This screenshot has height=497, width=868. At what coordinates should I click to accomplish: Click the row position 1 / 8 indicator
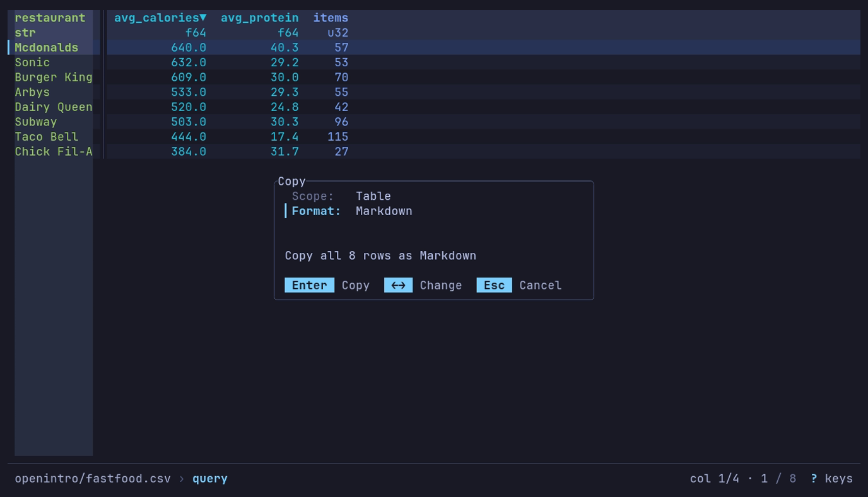click(778, 479)
